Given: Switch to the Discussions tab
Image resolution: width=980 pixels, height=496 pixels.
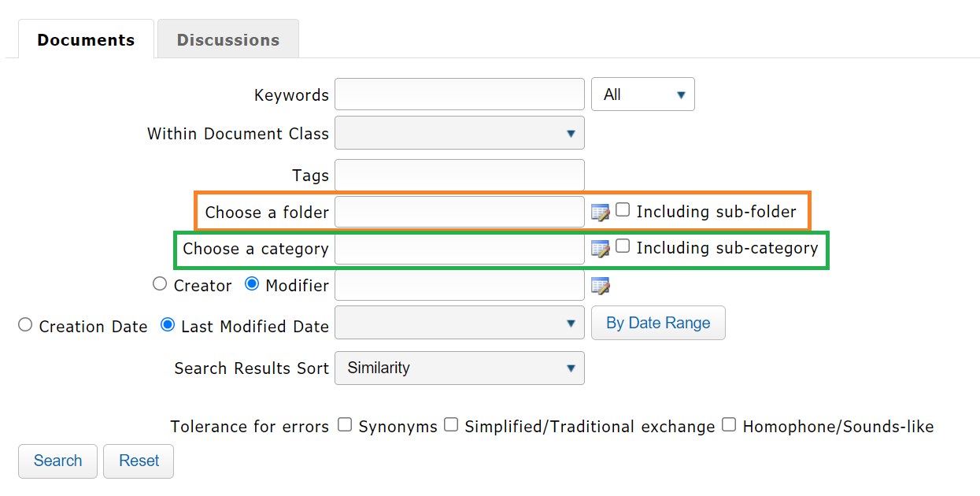Looking at the screenshot, I should 227,39.
